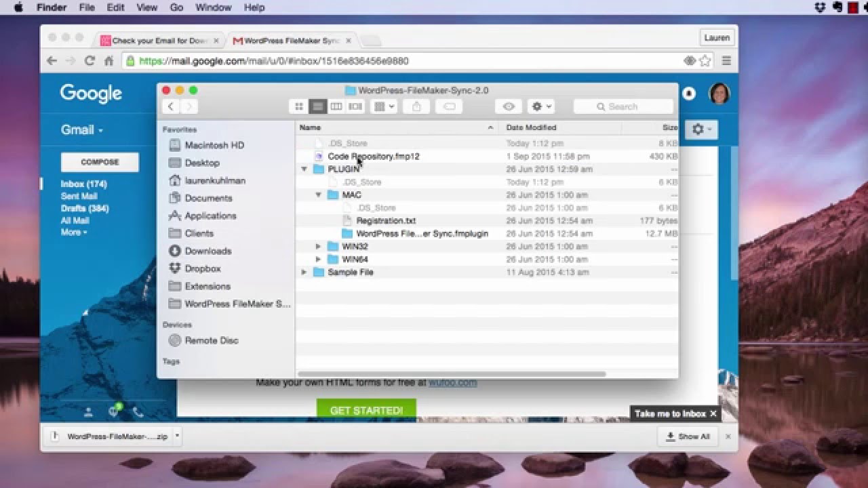Expand the WIN32 folder
Screen dimensions: 868x488
318,247
